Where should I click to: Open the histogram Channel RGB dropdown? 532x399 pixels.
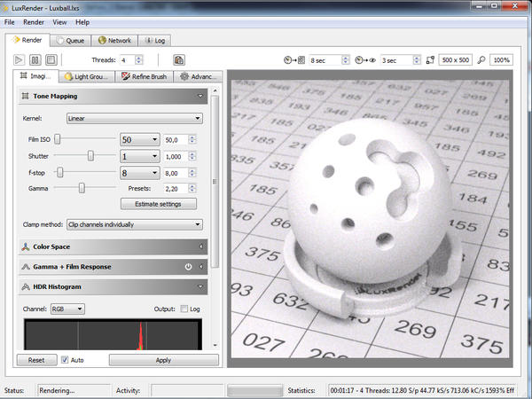pyautogui.click(x=67, y=309)
